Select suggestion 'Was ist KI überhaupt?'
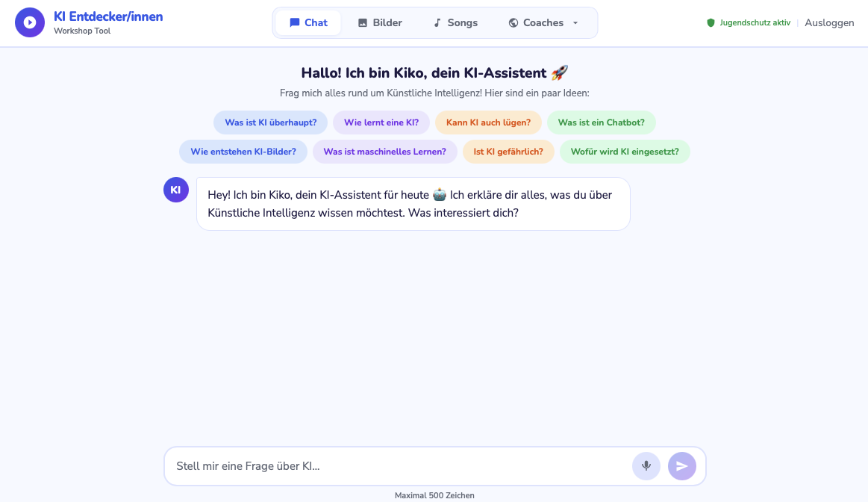Screen dimensions: 868x502 coord(271,123)
